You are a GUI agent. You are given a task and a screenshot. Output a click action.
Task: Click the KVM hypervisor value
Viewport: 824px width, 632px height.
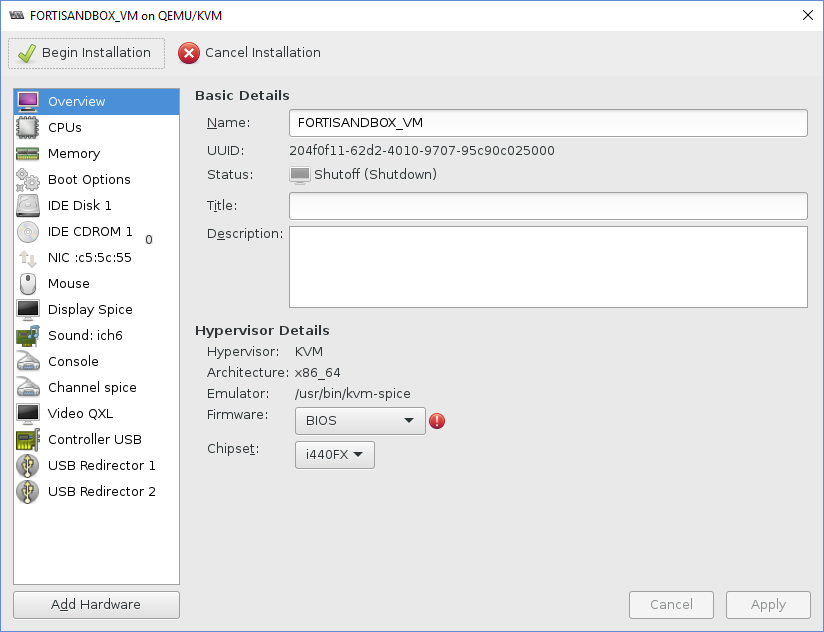(308, 351)
